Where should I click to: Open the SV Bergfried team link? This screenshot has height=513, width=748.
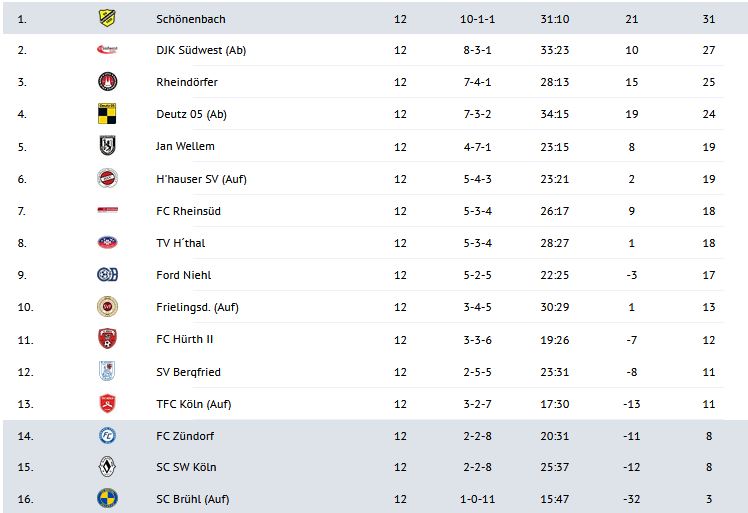point(188,372)
